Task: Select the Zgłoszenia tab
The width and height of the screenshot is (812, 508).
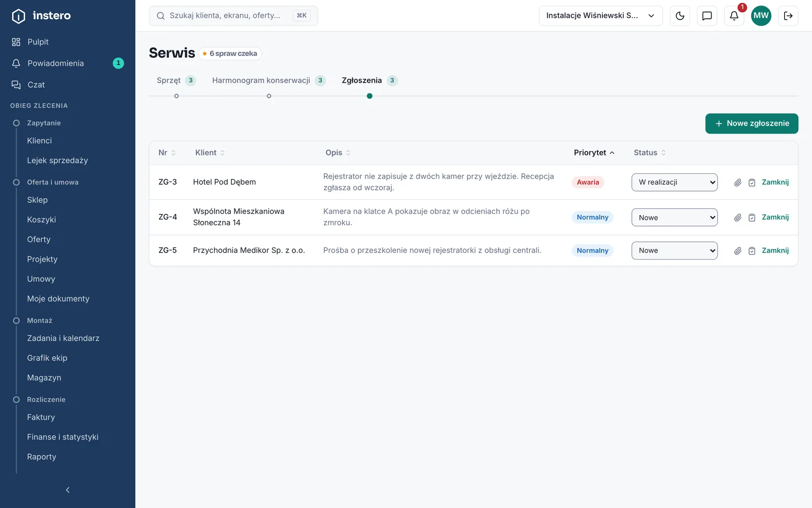Action: [x=369, y=80]
